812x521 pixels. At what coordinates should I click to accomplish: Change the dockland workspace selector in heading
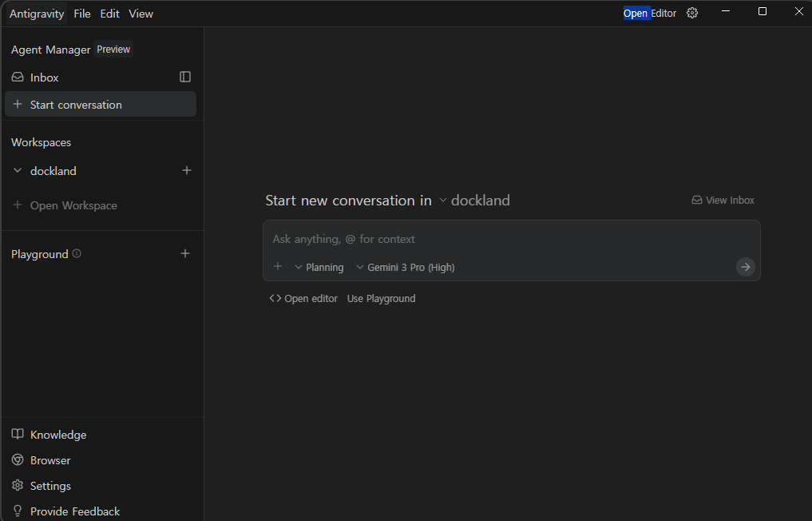pyautogui.click(x=474, y=201)
